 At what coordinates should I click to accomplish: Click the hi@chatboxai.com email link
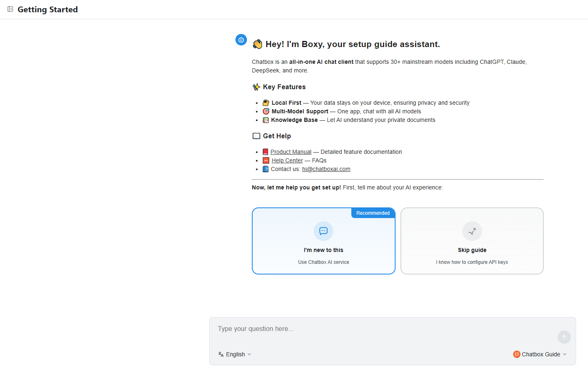[326, 169]
